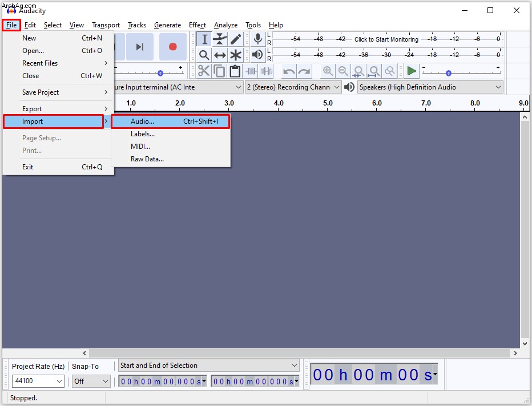Click the Zoom Out icon
532x406 pixels.
[x=344, y=71]
